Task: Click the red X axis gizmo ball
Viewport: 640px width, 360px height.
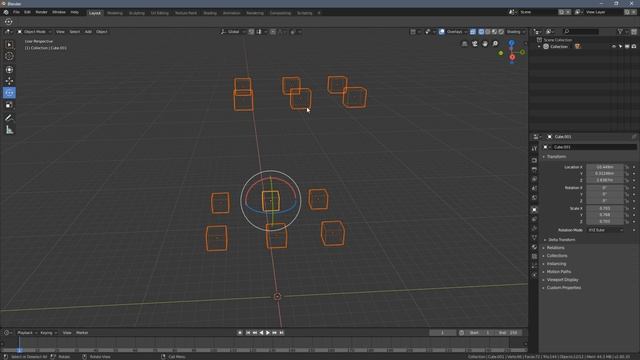Action: click(512, 58)
